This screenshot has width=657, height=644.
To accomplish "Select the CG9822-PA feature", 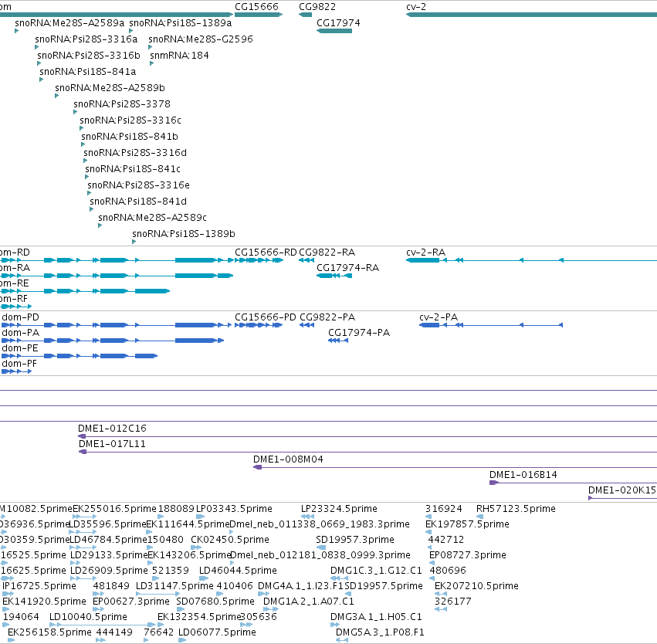I will coord(306,325).
